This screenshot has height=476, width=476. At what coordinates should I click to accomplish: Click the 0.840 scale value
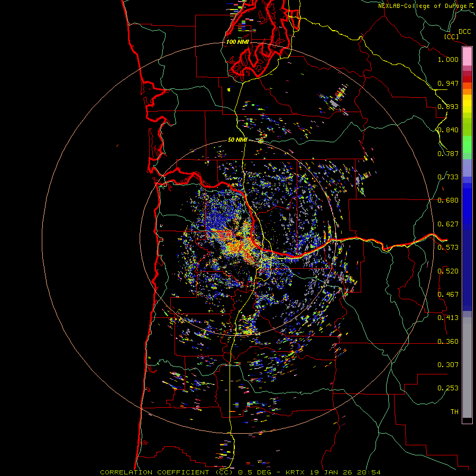click(x=448, y=130)
